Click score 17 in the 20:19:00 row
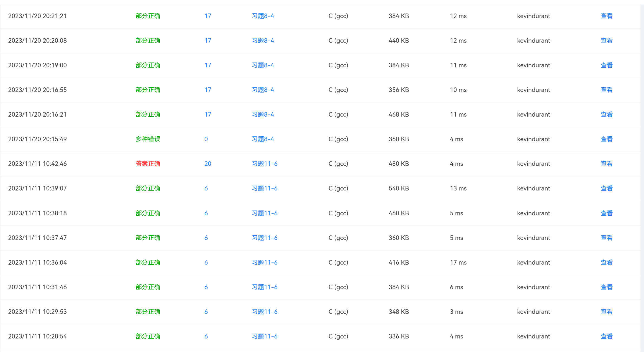Screen dimensions: 644x352 208,65
